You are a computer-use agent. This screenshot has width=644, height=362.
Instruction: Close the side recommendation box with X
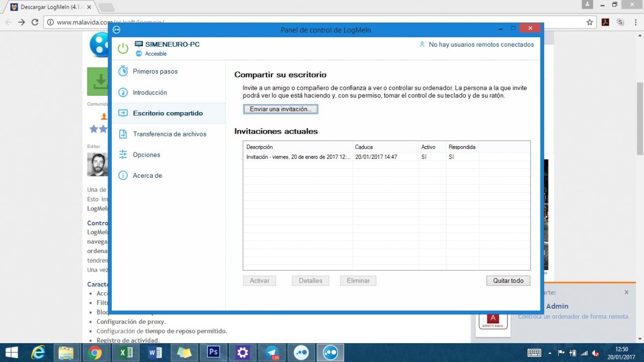(x=626, y=292)
